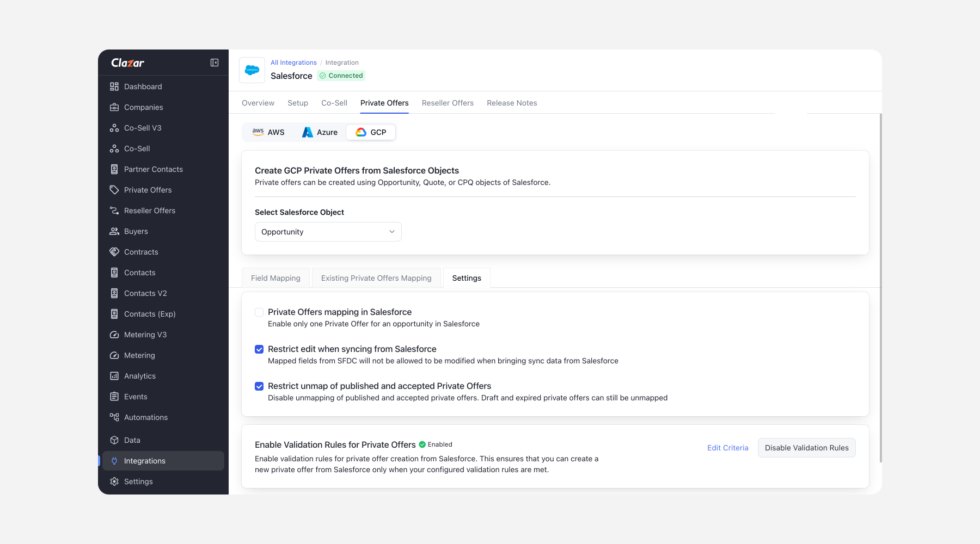Open the Co-Sell tab
The image size is (980, 544).
(334, 103)
